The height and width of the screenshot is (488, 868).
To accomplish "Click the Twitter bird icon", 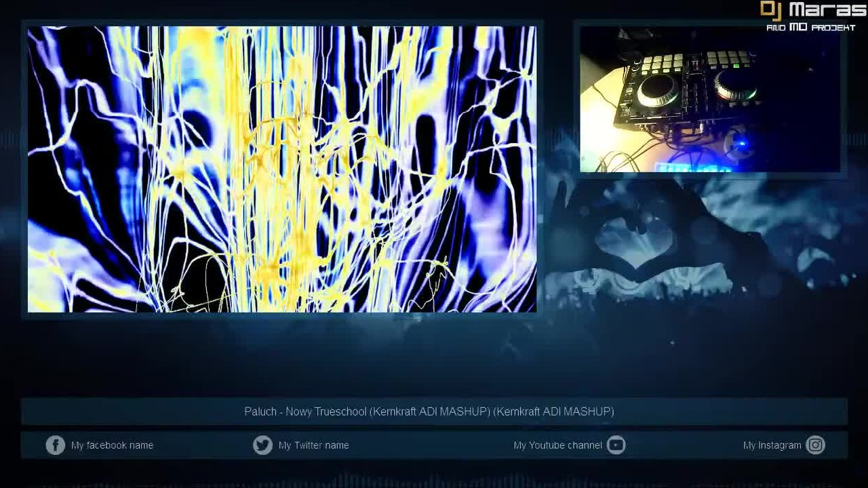I will tap(262, 445).
